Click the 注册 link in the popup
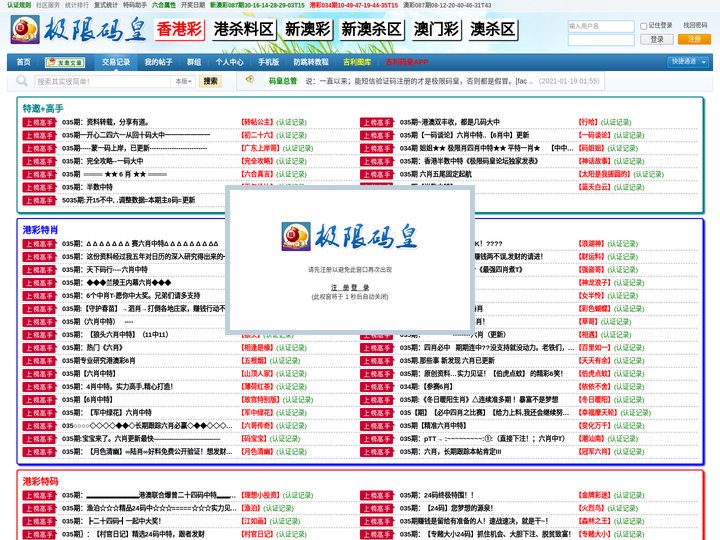Image resolution: width=720 pixels, height=540 pixels. tap(340, 287)
